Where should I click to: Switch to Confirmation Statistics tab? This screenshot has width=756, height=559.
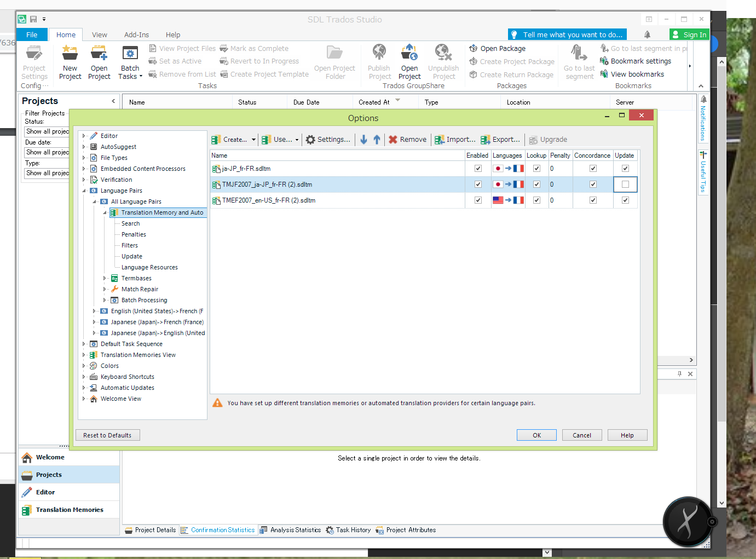[218, 530]
